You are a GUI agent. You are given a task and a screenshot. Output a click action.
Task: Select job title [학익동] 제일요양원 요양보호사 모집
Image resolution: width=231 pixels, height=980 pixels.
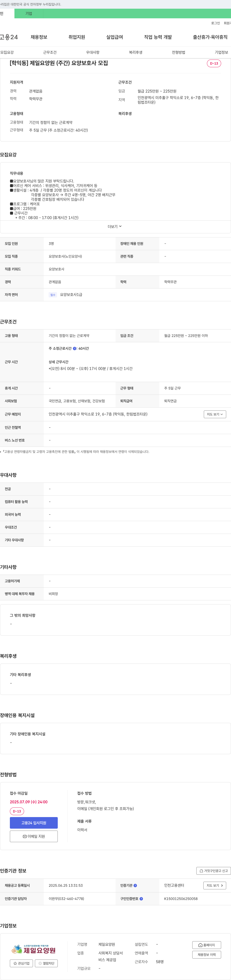[59, 63]
